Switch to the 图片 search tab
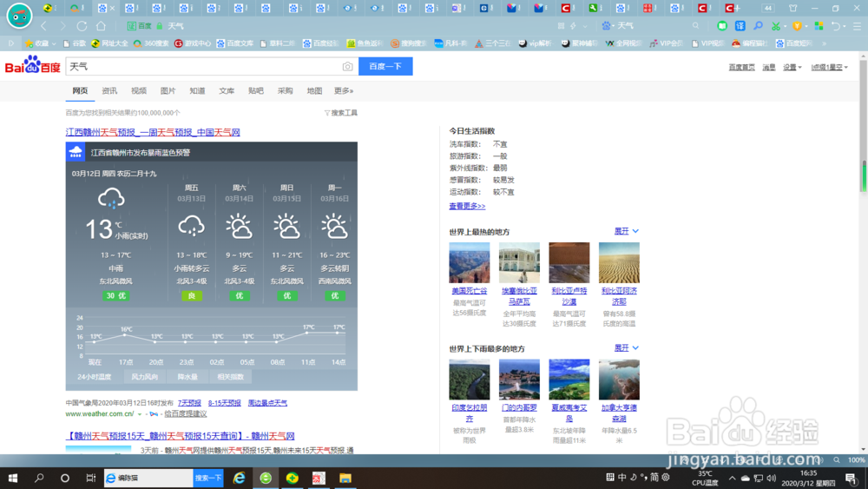The height and width of the screenshot is (489, 868). click(x=168, y=91)
